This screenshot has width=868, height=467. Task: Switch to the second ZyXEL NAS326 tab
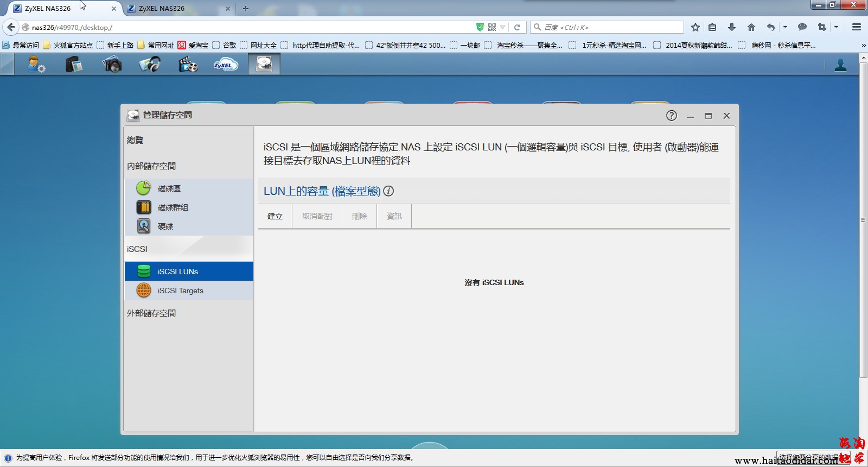tap(162, 9)
